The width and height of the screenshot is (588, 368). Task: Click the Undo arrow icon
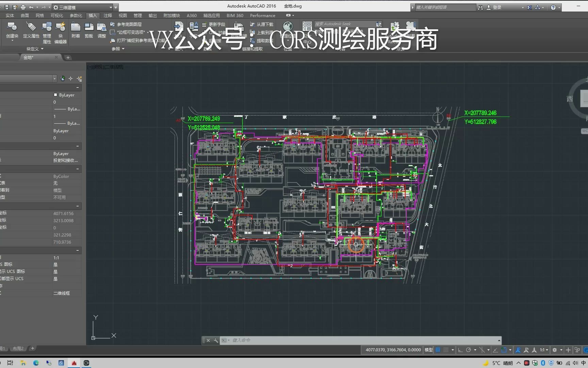[x=31, y=7]
